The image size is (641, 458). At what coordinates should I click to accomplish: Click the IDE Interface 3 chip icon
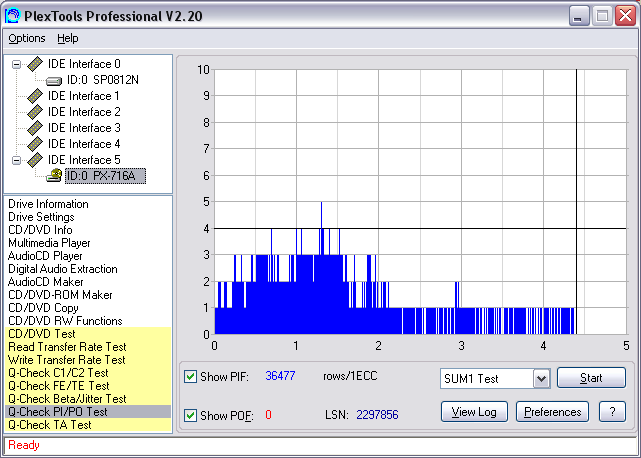[x=35, y=128]
